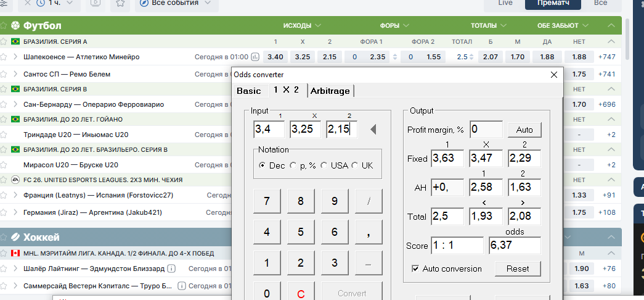Screen dimensions: 644x300
Task: Click the football icon in Футбол header
Action: (x=15, y=26)
